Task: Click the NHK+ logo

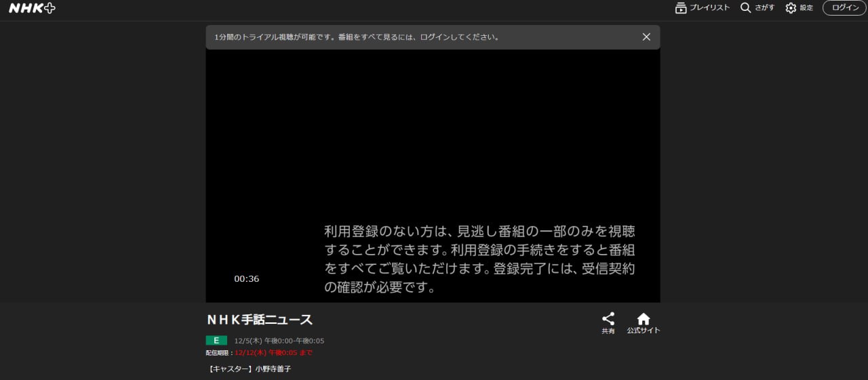Action: click(x=32, y=8)
